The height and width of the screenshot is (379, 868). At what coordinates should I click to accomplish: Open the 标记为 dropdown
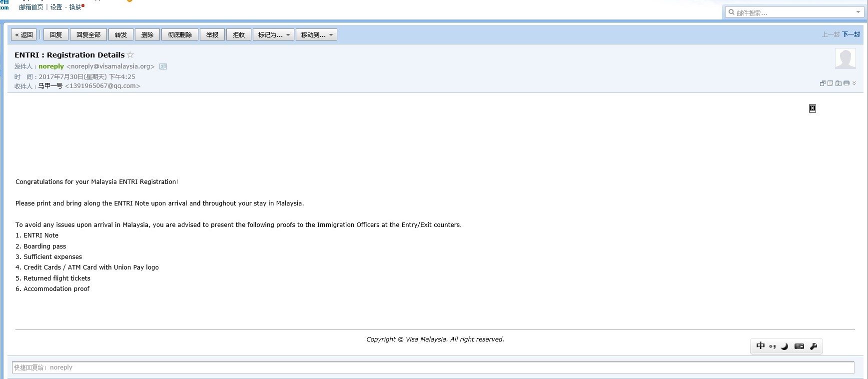(x=274, y=34)
